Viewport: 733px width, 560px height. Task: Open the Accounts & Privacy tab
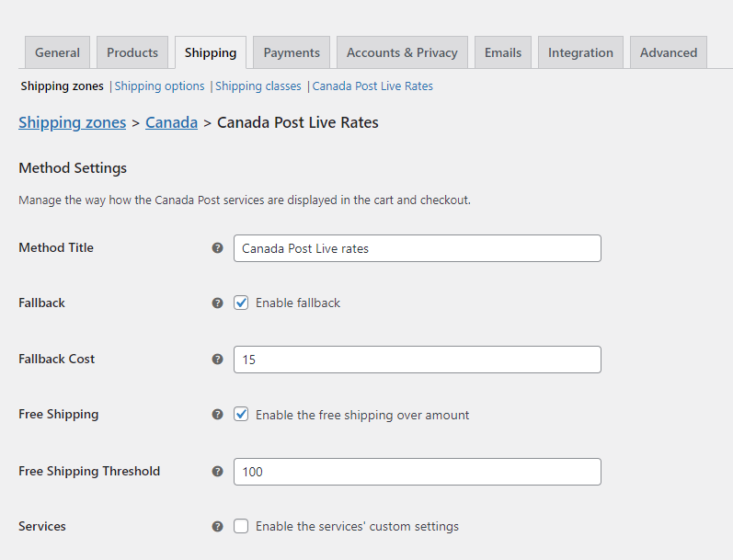[402, 52]
